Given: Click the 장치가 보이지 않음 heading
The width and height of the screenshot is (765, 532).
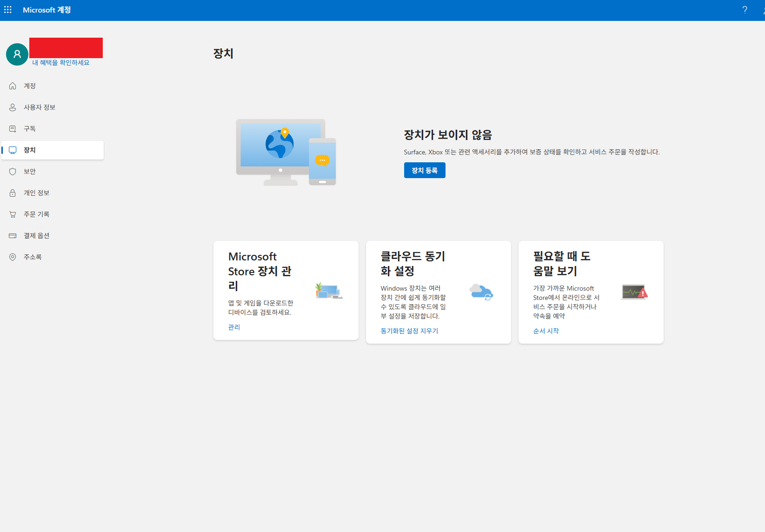Looking at the screenshot, I should [x=448, y=135].
